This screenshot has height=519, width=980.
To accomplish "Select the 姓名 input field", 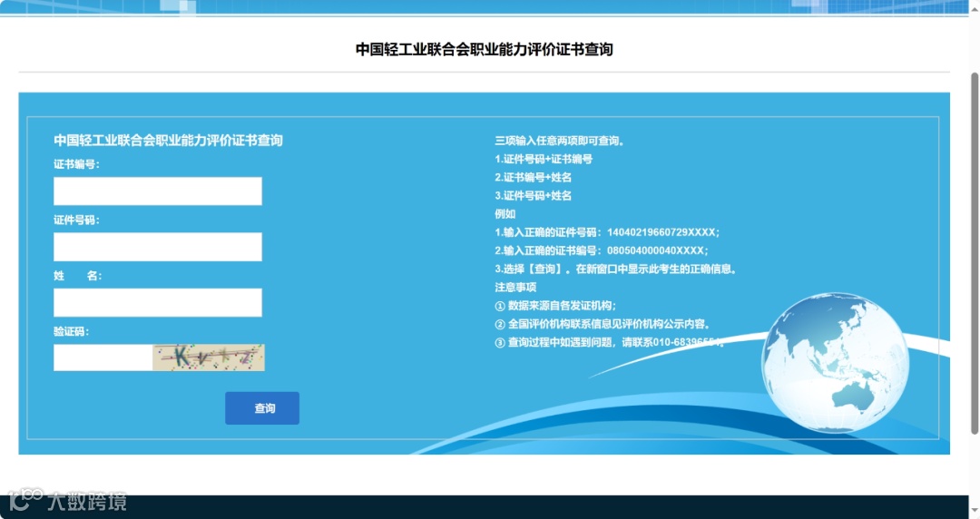I will point(158,302).
